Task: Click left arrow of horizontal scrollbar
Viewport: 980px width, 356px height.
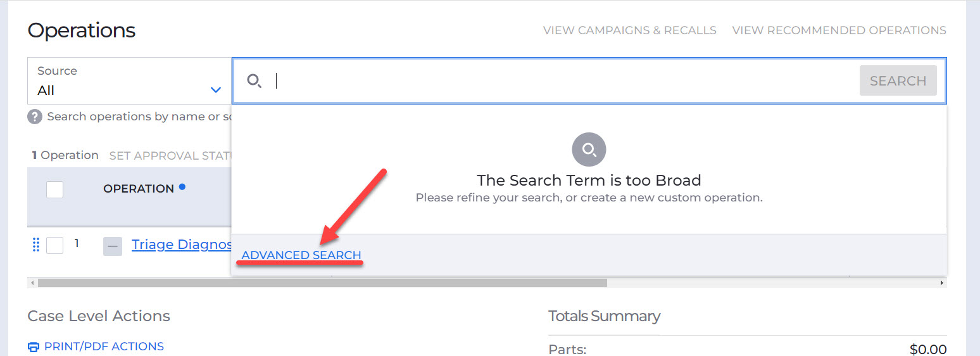Action: click(x=33, y=283)
